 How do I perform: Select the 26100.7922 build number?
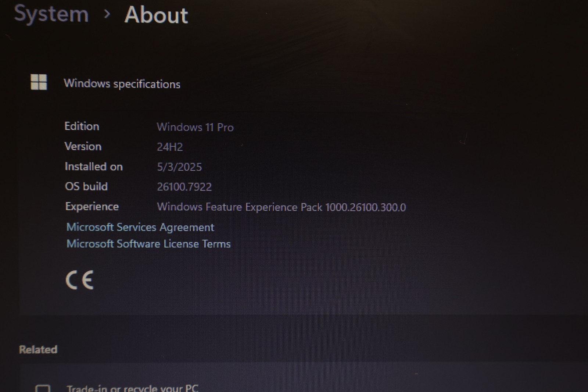184,187
